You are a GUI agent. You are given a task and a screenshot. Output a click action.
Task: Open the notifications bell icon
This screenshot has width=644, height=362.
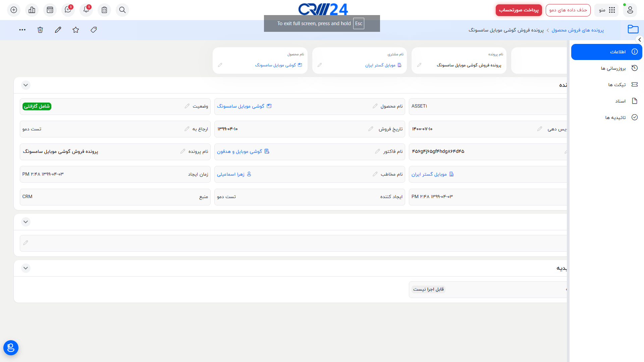(86, 10)
